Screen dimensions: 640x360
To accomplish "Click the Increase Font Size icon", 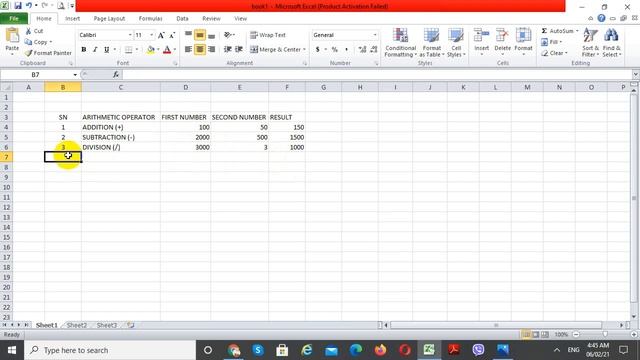I will point(161,36).
